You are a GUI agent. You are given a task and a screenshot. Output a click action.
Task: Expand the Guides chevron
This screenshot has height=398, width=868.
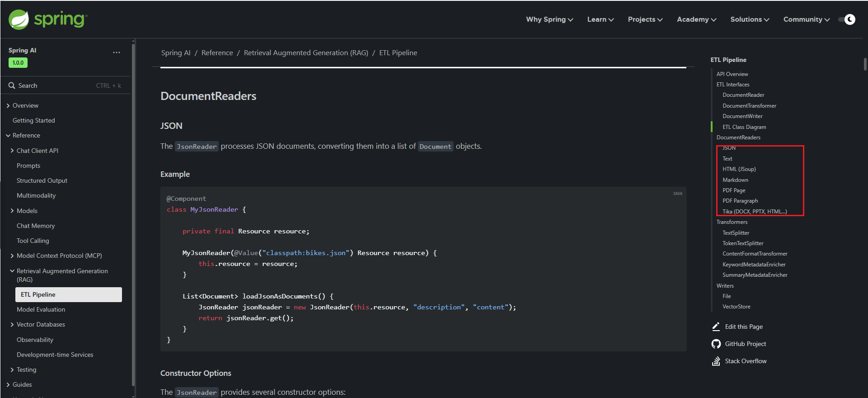click(x=8, y=384)
